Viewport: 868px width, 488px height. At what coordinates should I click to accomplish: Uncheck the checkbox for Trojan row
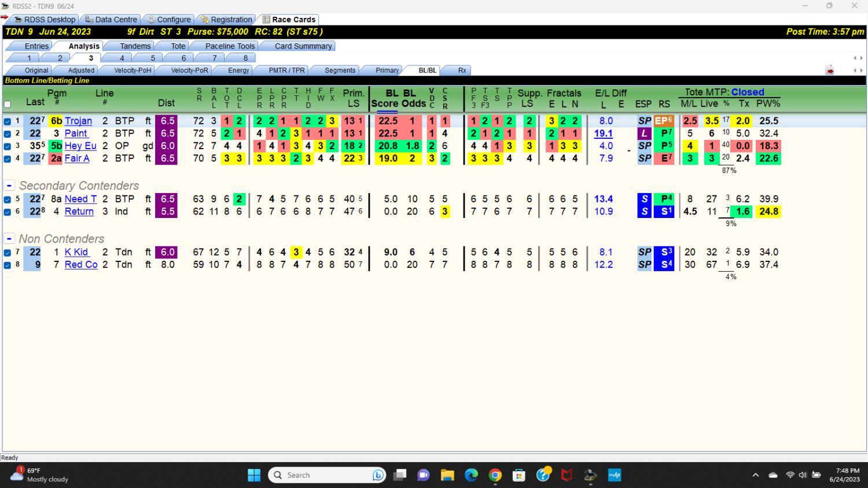click(x=8, y=121)
